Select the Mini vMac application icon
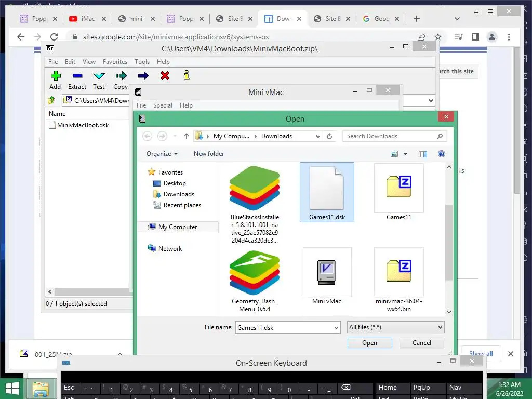 (x=327, y=276)
